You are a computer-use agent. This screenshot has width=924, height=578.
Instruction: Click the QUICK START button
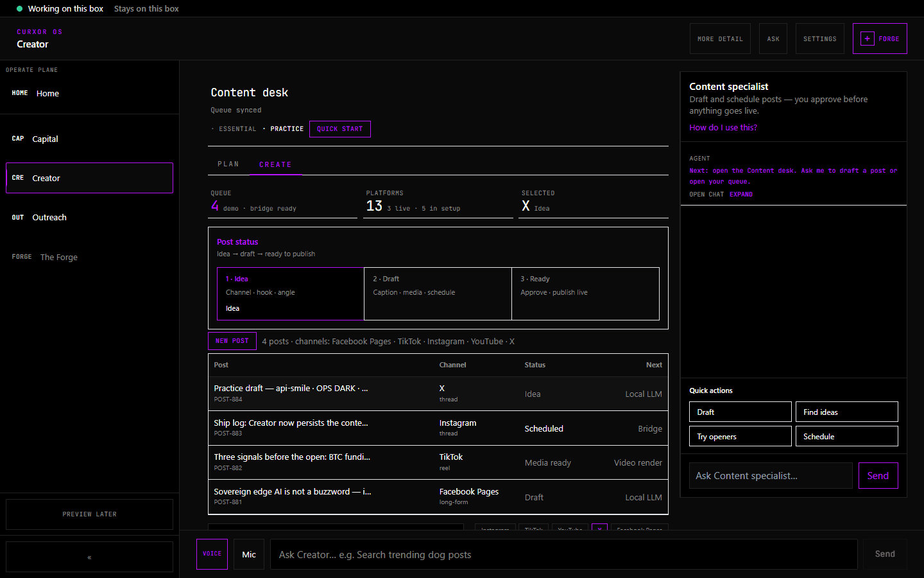(339, 129)
